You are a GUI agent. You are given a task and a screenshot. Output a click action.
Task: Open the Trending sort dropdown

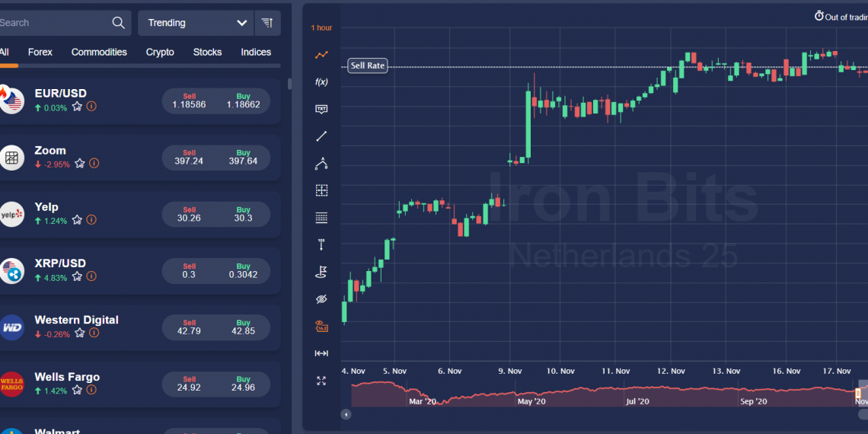tap(196, 23)
